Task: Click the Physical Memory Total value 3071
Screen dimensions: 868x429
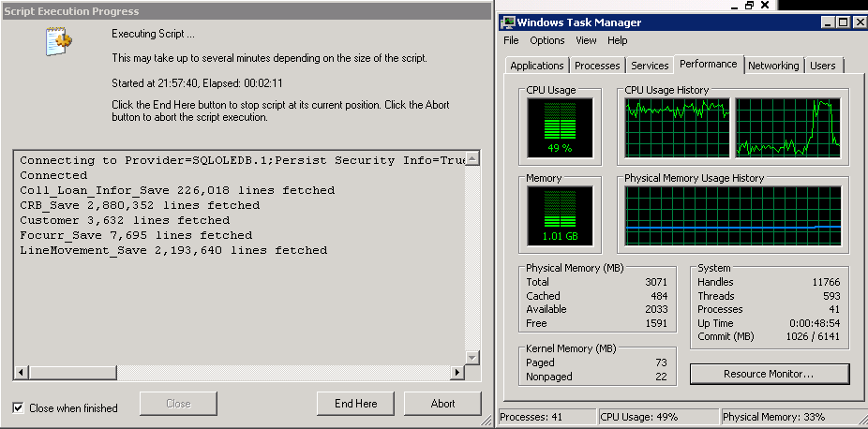Action: [656, 282]
